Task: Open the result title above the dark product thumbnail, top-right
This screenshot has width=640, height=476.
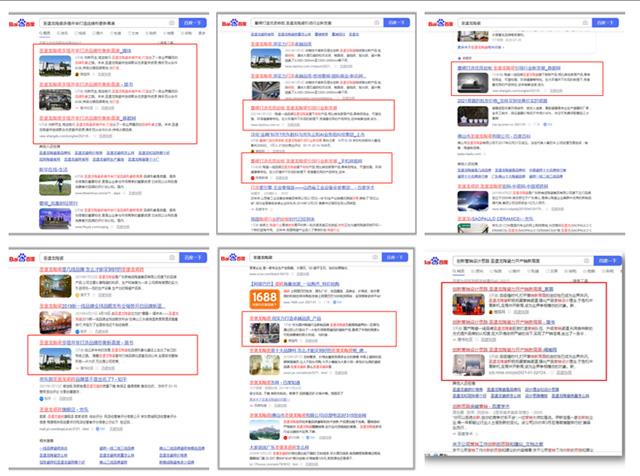Action: pos(509,68)
